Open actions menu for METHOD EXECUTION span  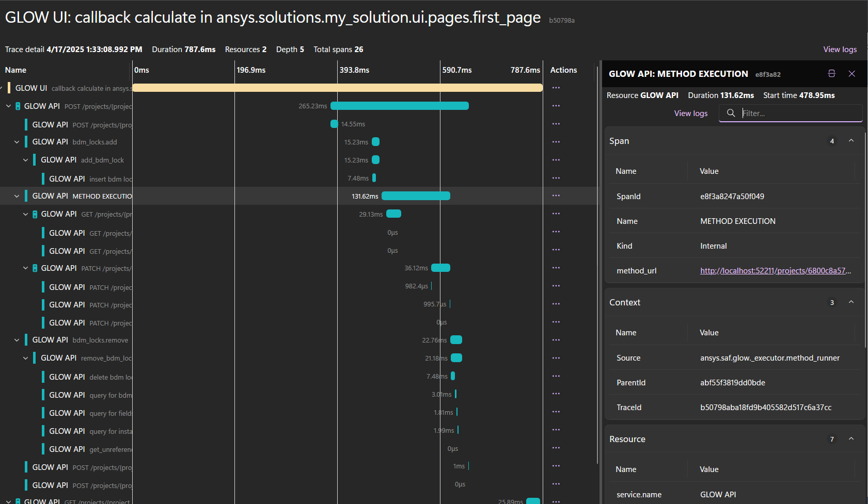pos(556,196)
